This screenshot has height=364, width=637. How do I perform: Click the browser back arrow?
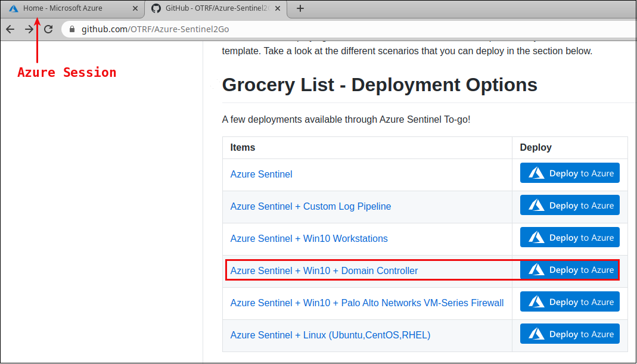point(10,29)
